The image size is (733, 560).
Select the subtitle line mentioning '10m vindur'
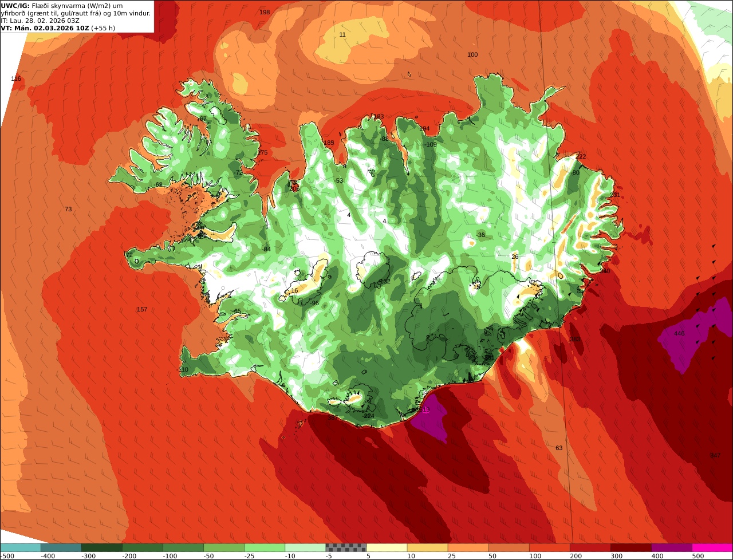coord(76,13)
